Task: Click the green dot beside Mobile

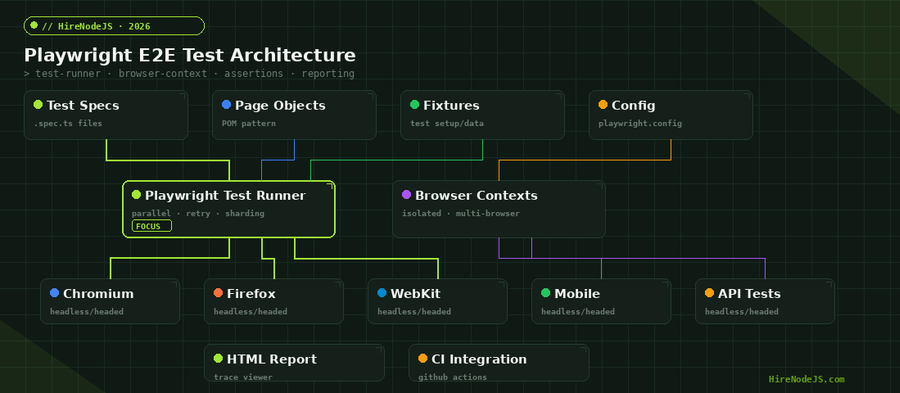Action: click(545, 293)
